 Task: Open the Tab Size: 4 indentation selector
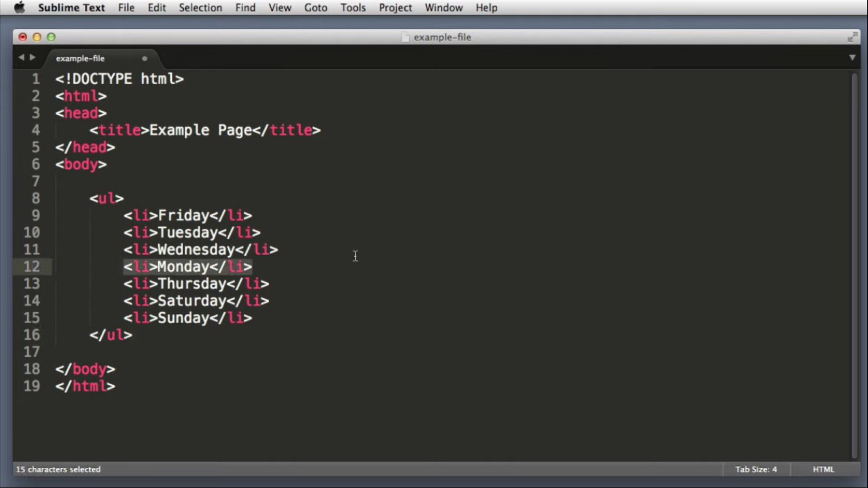click(756, 469)
